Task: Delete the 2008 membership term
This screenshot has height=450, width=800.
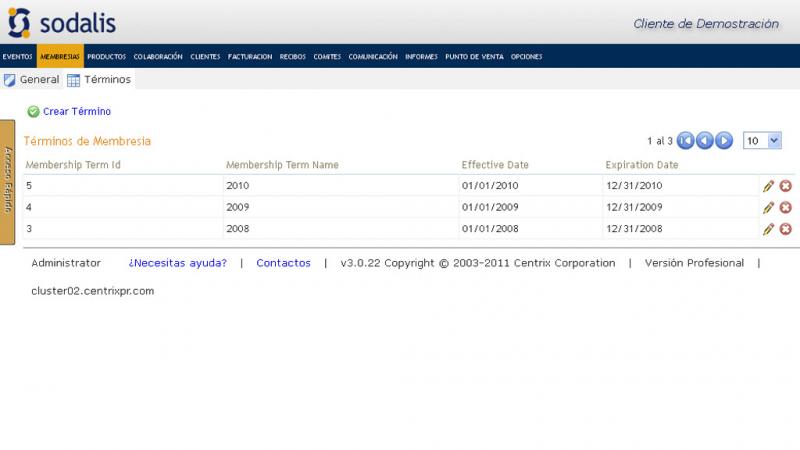Action: (x=785, y=229)
